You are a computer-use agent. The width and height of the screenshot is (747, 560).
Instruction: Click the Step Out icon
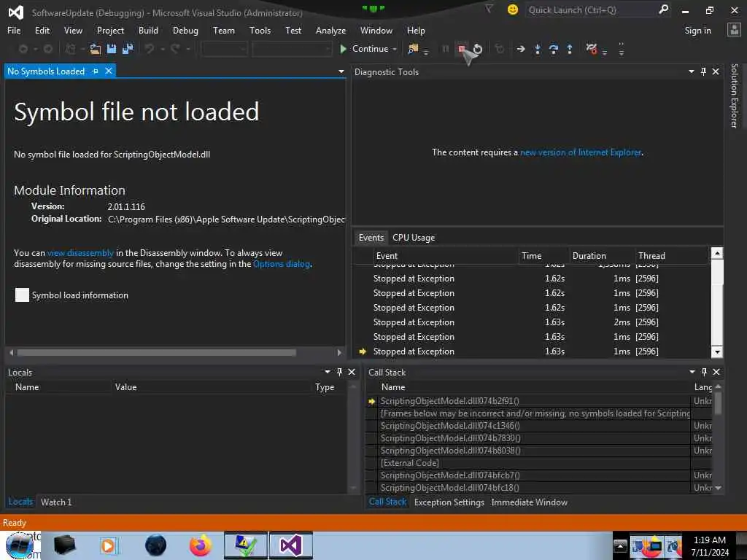(x=569, y=49)
